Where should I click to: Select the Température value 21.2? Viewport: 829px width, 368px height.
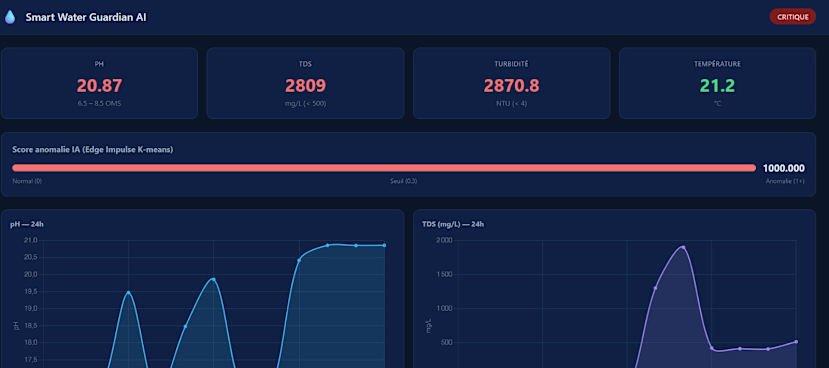tap(717, 86)
